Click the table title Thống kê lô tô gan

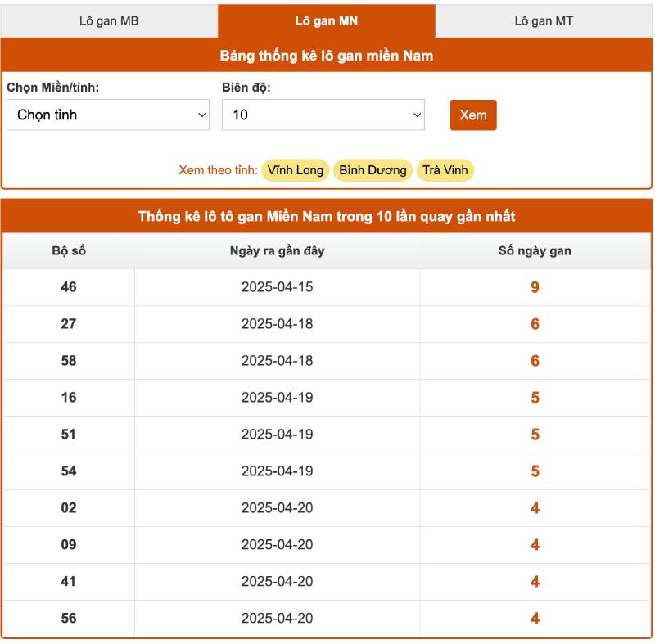pyautogui.click(x=326, y=217)
